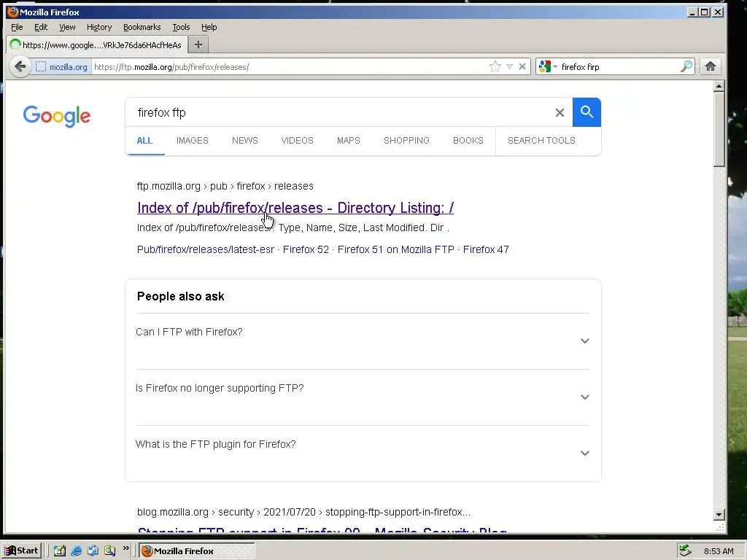Click the vertical scrollbar thumb
The width and height of the screenshot is (747, 560).
[x=719, y=129]
